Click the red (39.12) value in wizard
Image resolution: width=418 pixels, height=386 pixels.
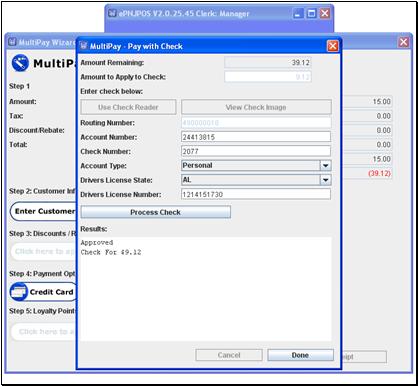[379, 173]
